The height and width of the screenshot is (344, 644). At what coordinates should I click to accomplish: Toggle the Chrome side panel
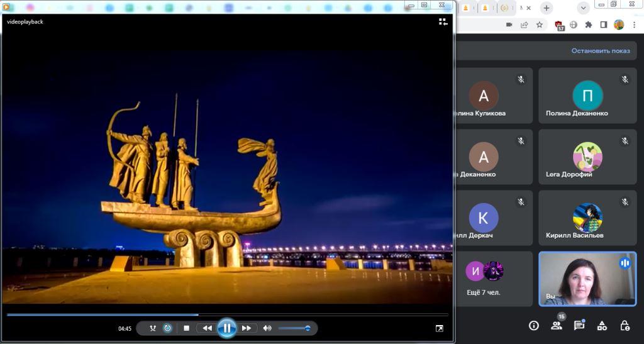pyautogui.click(x=604, y=25)
